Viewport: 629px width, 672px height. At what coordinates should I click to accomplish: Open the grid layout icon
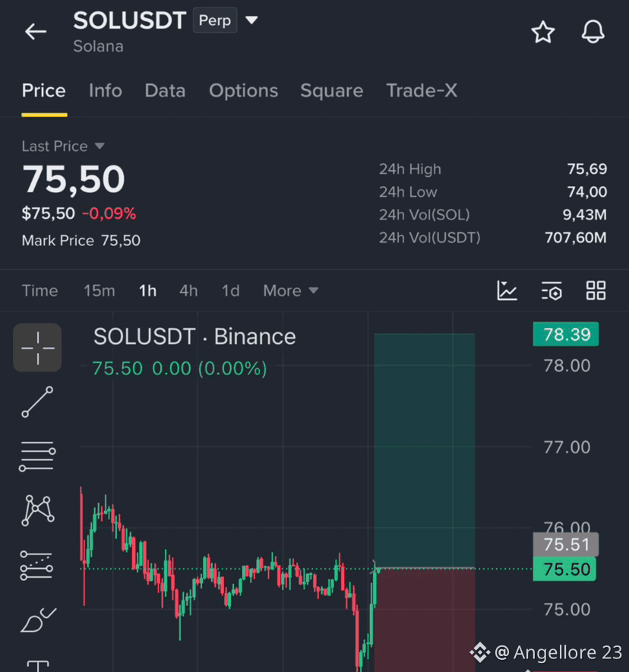(596, 291)
